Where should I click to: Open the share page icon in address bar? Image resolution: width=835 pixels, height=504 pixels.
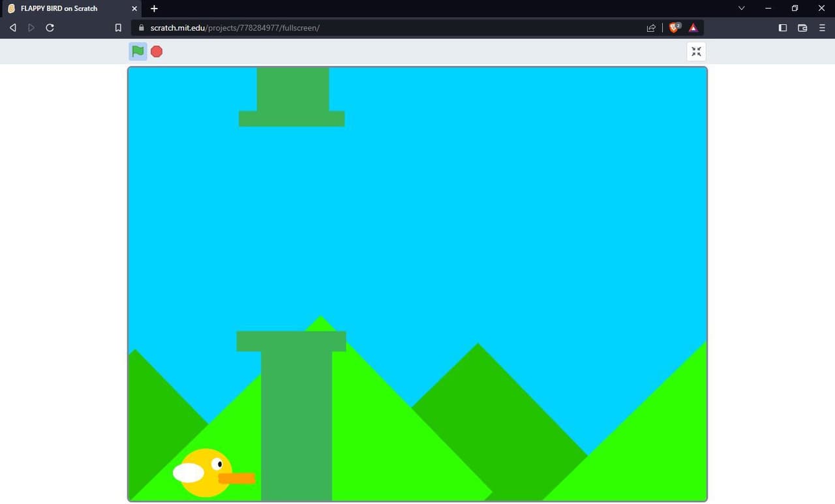point(650,28)
